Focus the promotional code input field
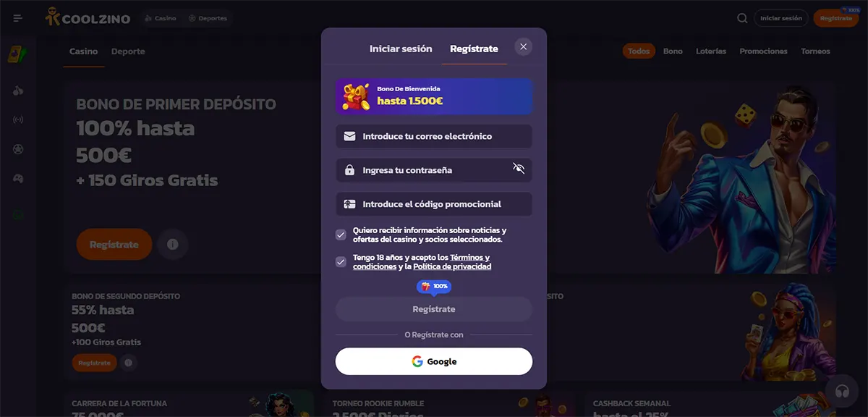 (x=434, y=204)
